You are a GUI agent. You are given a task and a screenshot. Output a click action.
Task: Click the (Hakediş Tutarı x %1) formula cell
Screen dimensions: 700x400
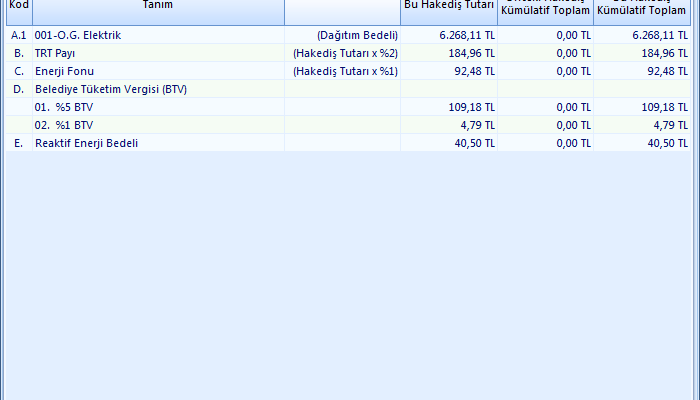coord(345,71)
